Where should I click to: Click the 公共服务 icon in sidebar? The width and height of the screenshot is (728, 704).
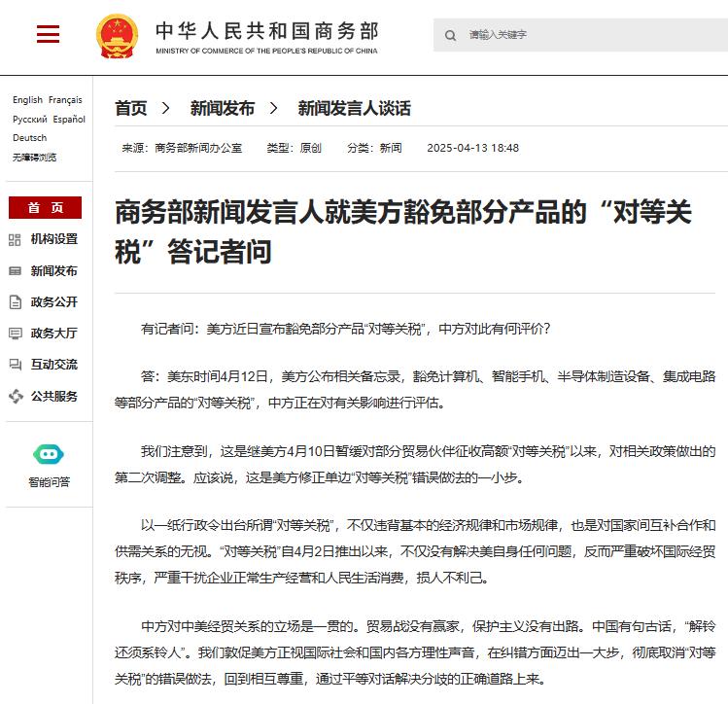15,396
